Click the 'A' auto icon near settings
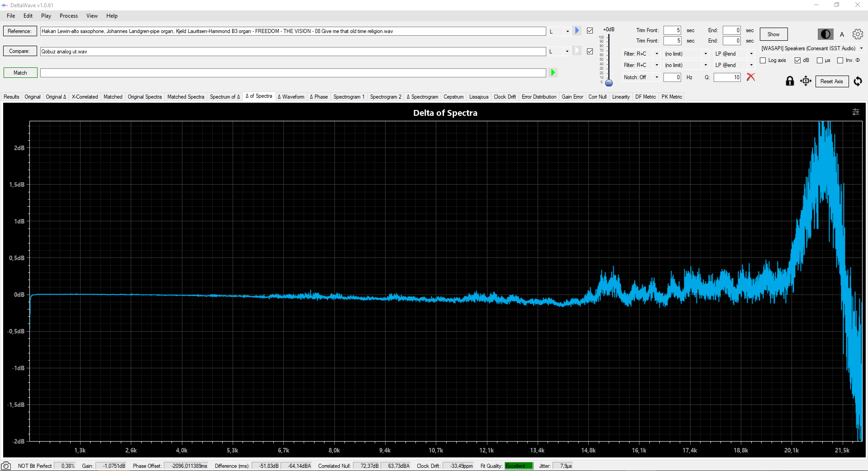This screenshot has width=868, height=471. pyautogui.click(x=842, y=34)
